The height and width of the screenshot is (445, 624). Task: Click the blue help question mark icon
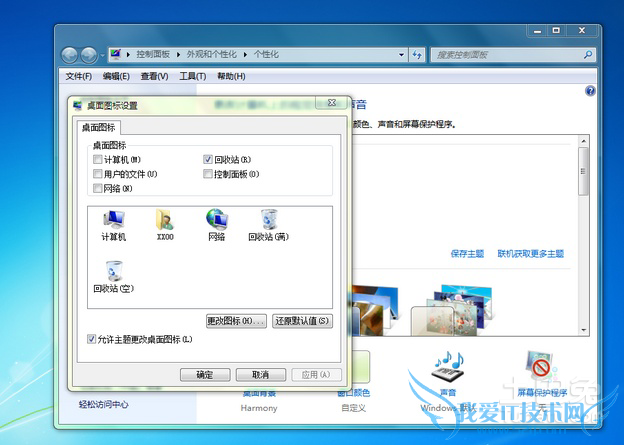(590, 91)
